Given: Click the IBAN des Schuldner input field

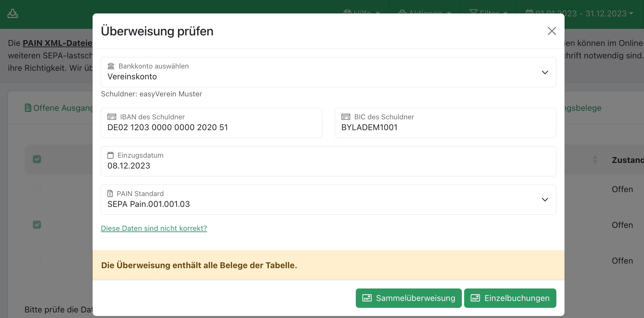Looking at the screenshot, I should click(x=211, y=127).
